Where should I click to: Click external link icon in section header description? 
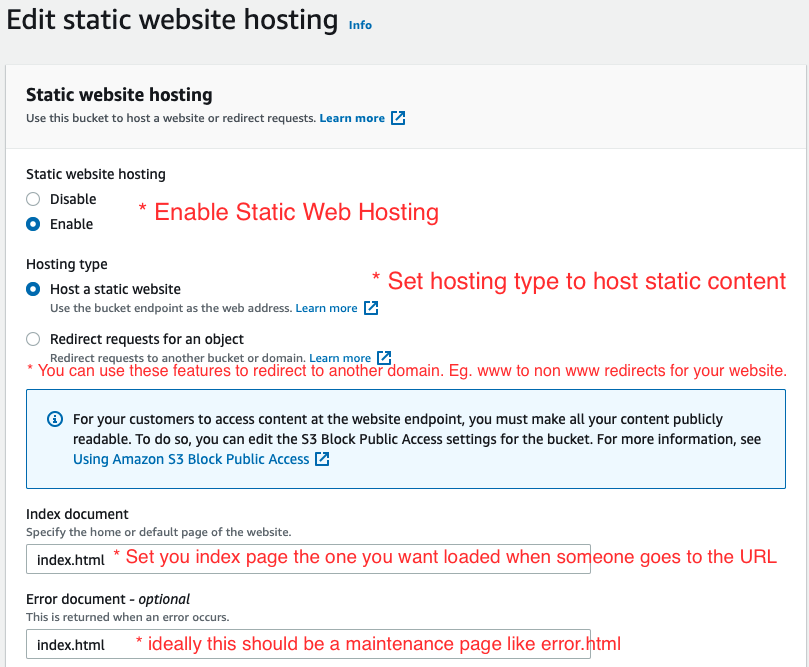[x=398, y=118]
